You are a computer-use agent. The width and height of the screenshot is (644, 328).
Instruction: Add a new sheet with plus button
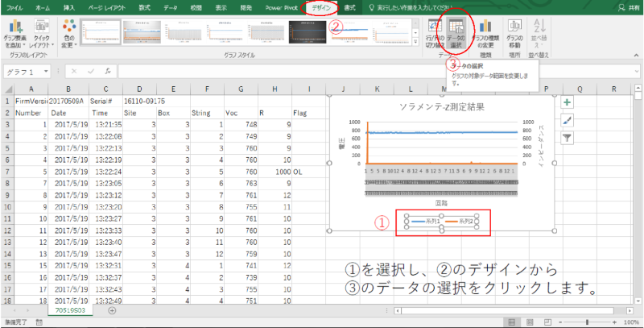coord(112,310)
